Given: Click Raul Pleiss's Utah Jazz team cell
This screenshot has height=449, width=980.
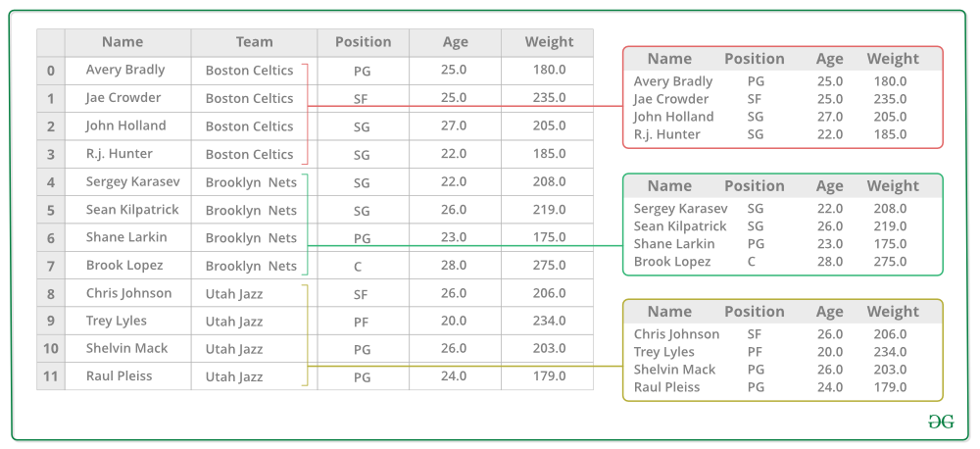Looking at the screenshot, I should [x=234, y=377].
